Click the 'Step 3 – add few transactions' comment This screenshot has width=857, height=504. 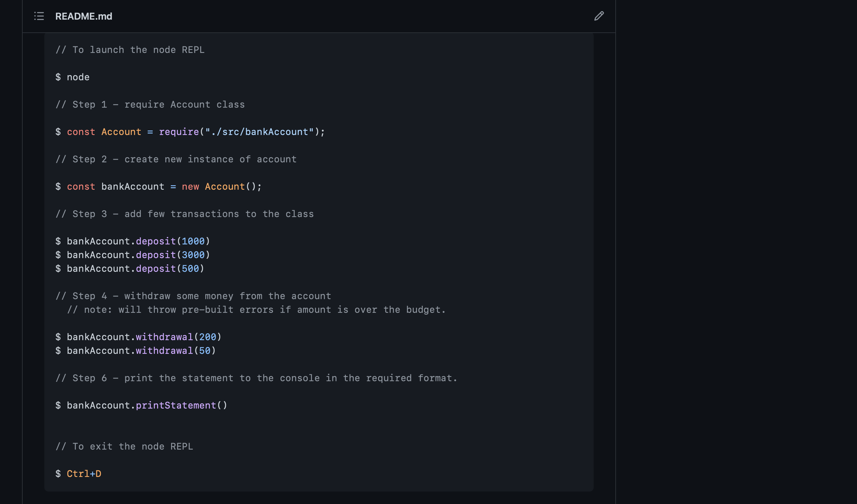click(x=184, y=214)
